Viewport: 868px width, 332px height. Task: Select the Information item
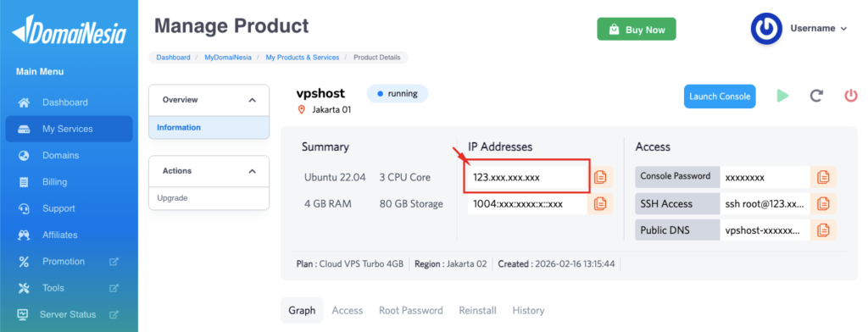(209, 127)
